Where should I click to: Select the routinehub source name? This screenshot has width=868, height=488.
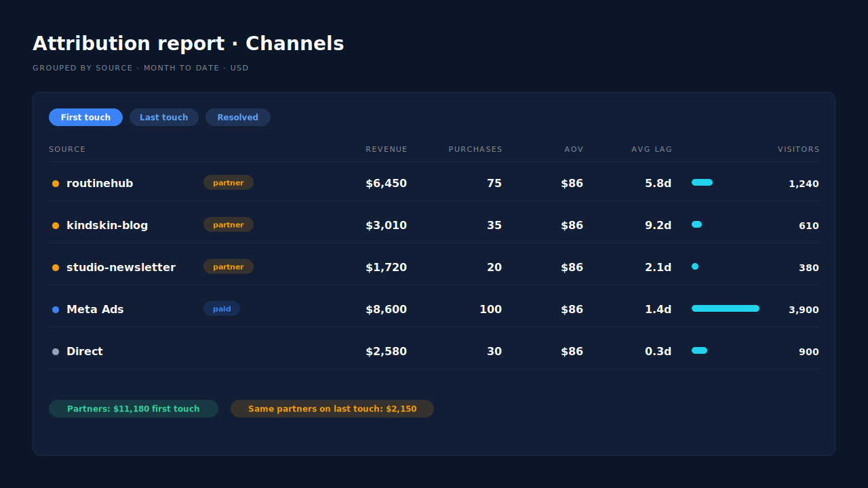click(100, 184)
